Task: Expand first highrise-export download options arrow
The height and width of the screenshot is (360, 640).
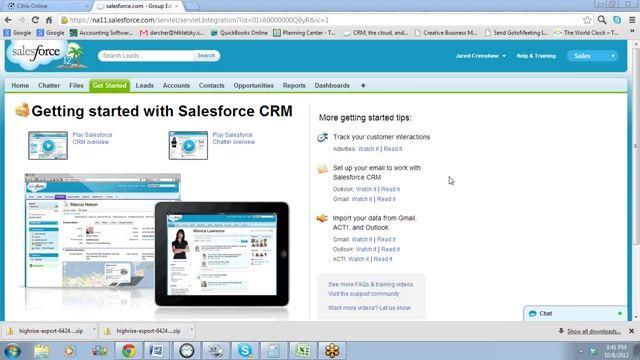Action: tap(94, 329)
